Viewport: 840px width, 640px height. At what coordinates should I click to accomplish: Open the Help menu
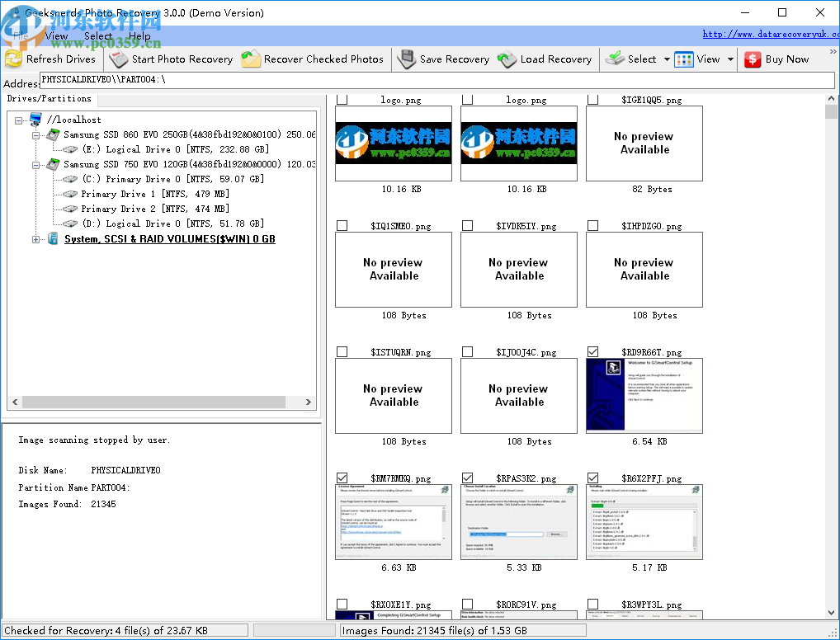(140, 36)
